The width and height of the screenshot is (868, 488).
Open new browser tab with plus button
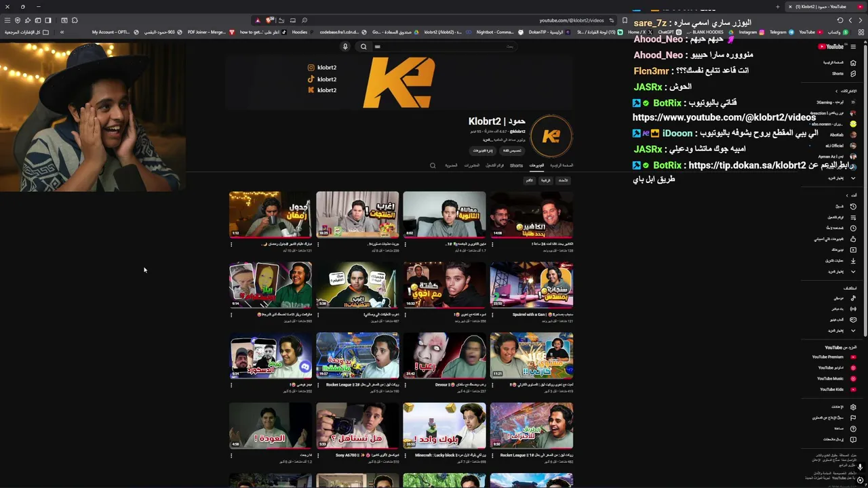point(778,7)
